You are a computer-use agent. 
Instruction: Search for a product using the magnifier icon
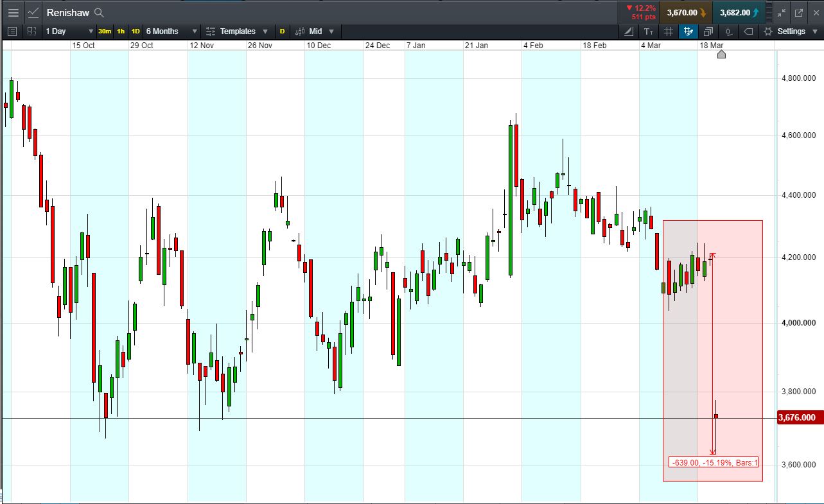point(98,12)
